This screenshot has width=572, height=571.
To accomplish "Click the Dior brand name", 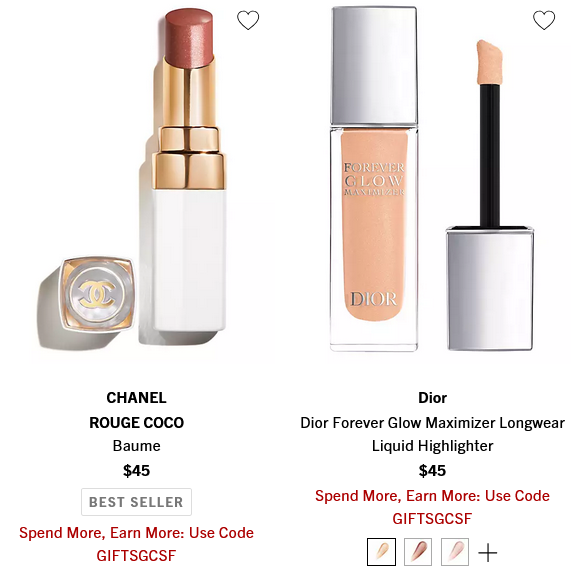I will coord(432,398).
